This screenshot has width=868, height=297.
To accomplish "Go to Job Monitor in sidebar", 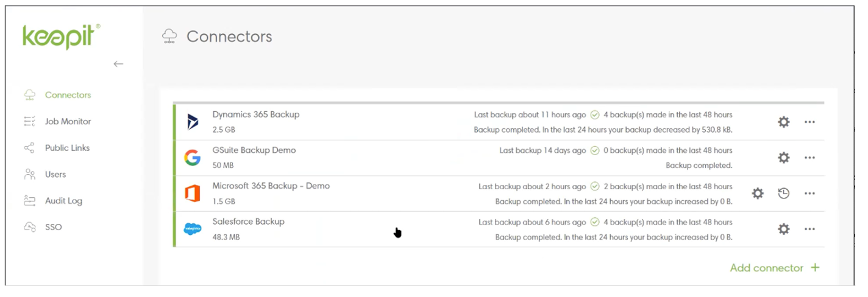I will pyautogui.click(x=68, y=122).
